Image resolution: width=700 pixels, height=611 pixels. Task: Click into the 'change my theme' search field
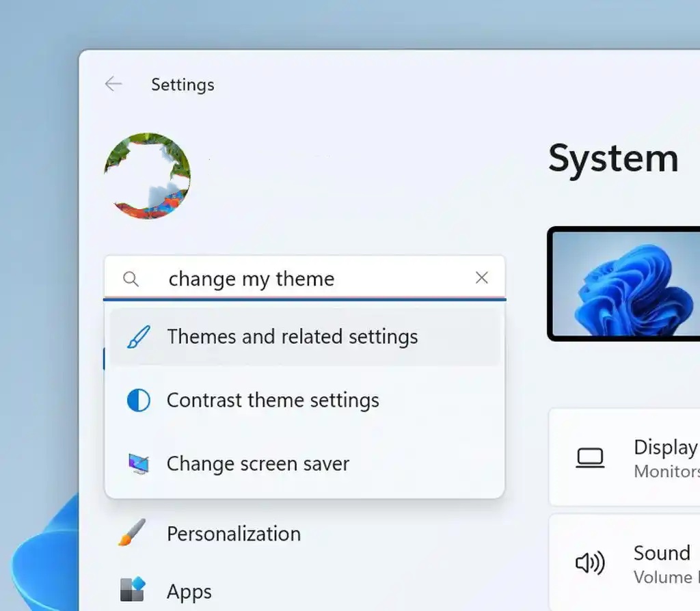[301, 279]
